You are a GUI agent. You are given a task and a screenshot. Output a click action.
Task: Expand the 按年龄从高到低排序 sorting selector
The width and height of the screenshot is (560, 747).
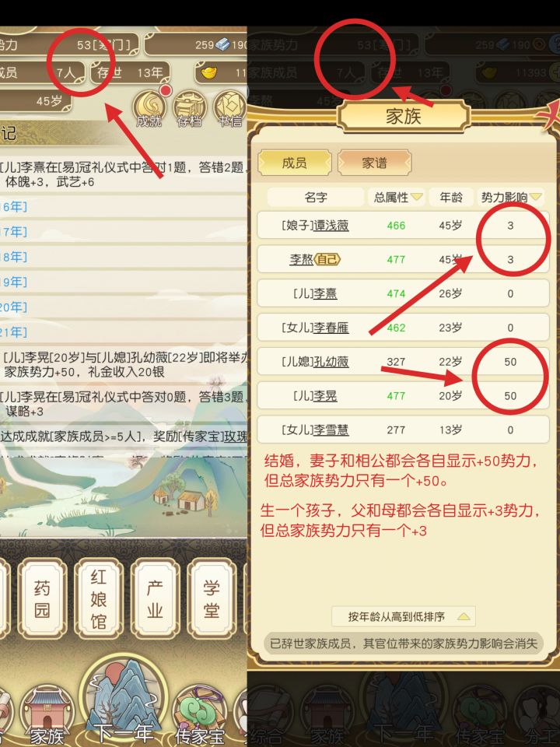click(404, 616)
